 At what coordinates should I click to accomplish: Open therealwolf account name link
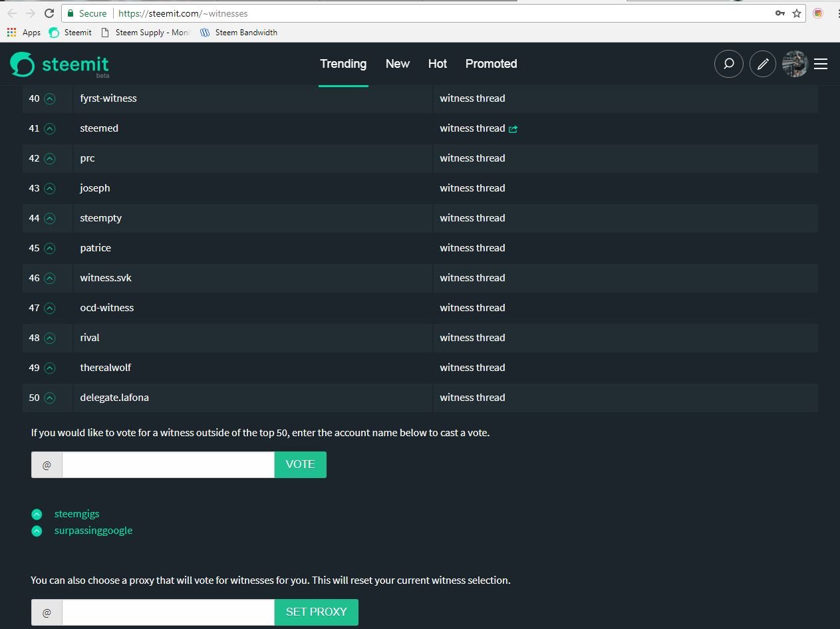point(106,368)
